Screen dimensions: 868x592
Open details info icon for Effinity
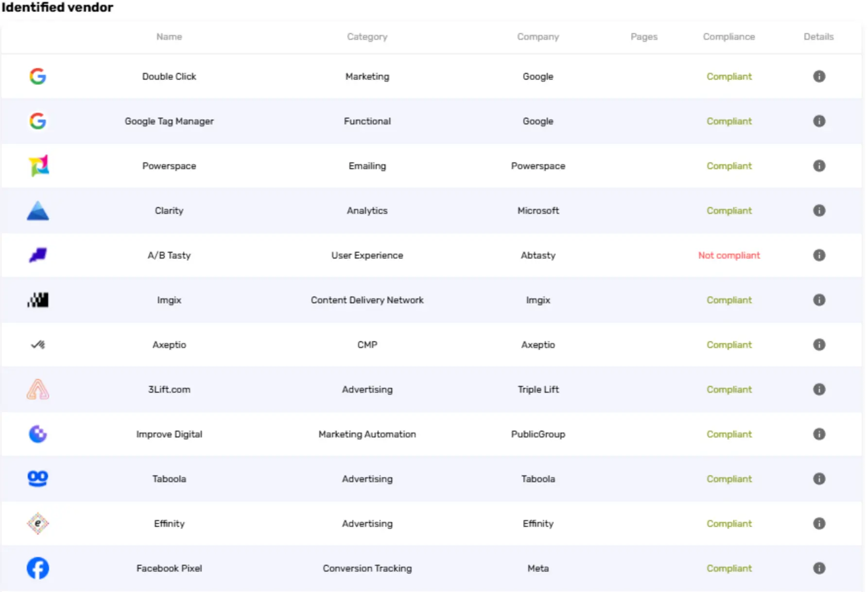point(819,523)
